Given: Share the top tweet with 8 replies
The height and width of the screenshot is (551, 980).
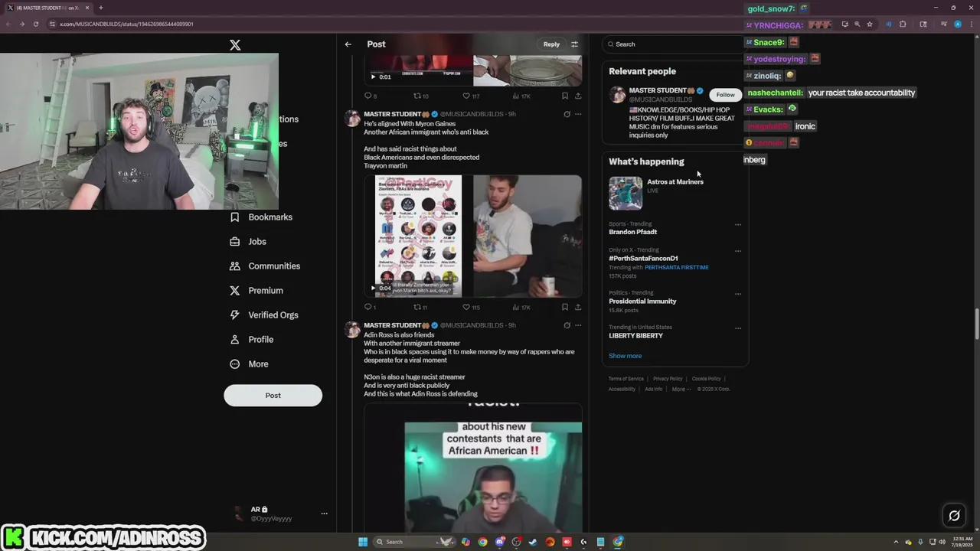Looking at the screenshot, I should (578, 96).
